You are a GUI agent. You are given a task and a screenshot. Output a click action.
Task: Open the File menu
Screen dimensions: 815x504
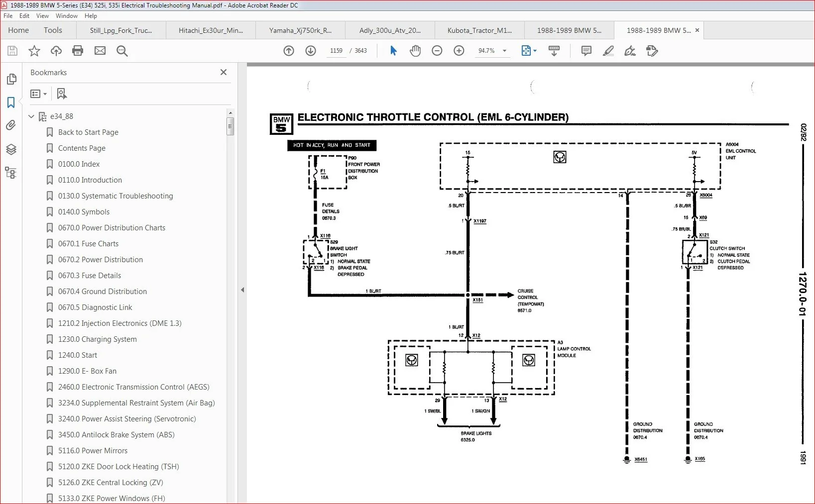[8, 16]
